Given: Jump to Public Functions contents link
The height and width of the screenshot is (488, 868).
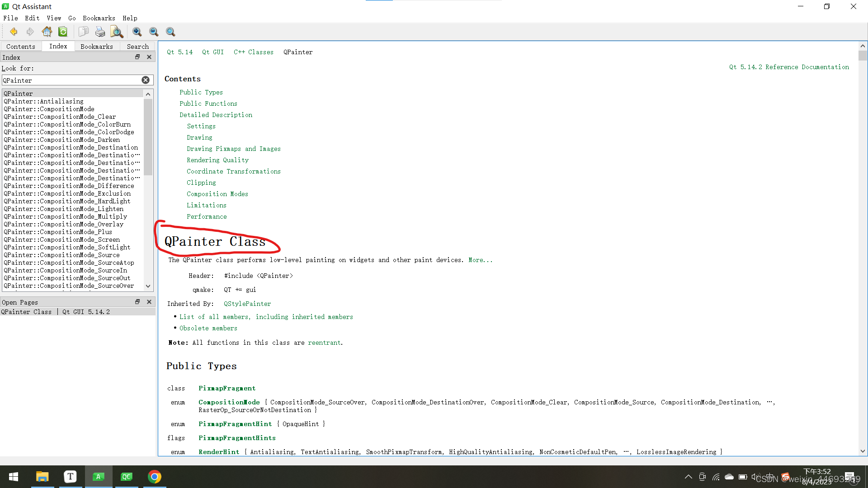Looking at the screenshot, I should click(x=208, y=103).
